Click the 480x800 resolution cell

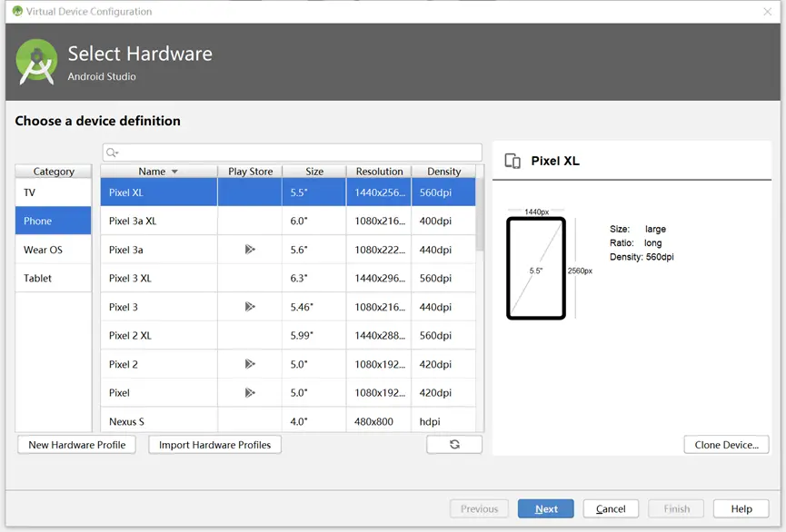coord(379,419)
